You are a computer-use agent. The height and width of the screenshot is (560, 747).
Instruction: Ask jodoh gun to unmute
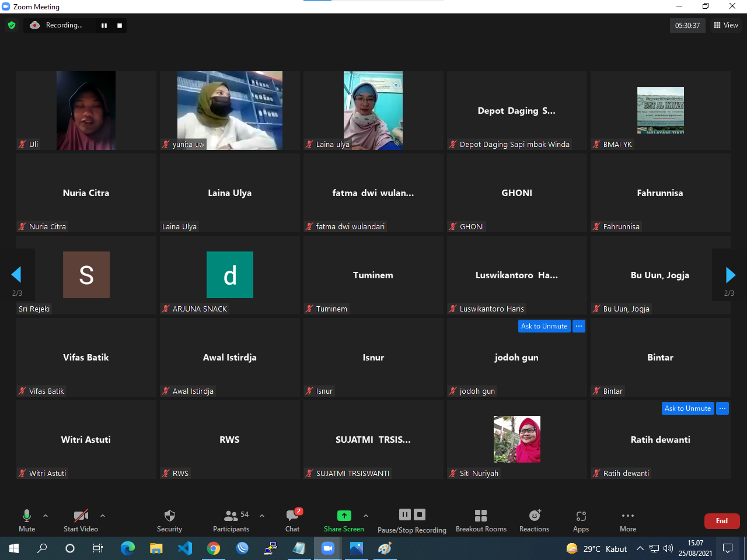click(x=544, y=326)
